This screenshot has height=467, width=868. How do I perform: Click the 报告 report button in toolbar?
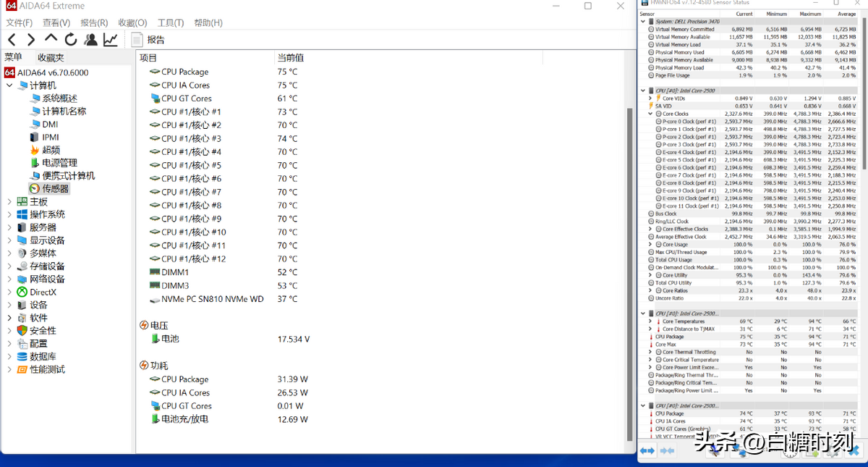coord(148,40)
